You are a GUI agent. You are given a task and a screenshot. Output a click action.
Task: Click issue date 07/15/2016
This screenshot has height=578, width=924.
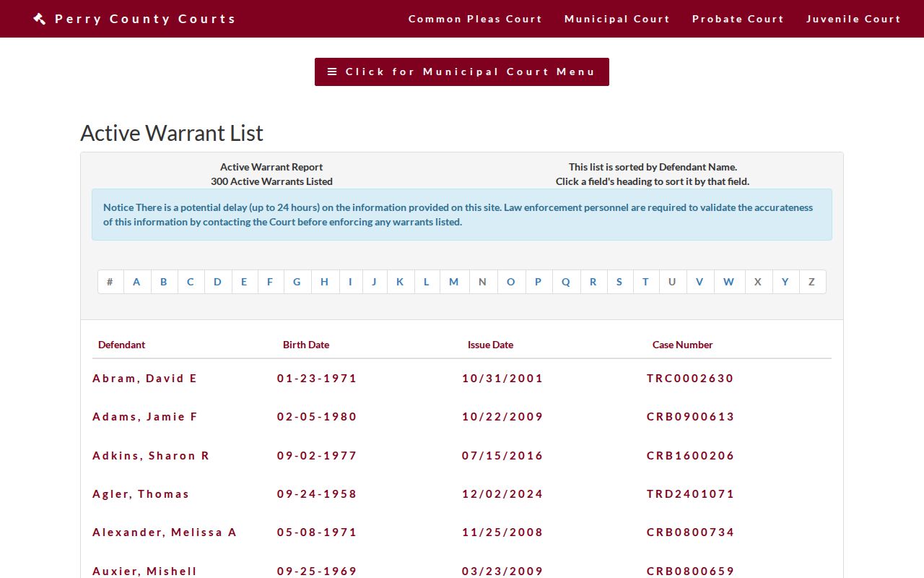point(502,456)
